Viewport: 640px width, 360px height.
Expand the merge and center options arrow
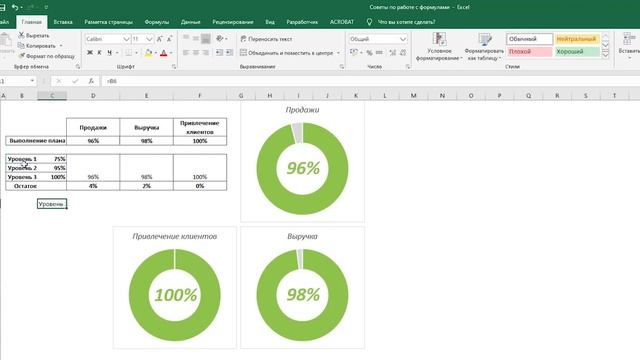click(x=338, y=53)
